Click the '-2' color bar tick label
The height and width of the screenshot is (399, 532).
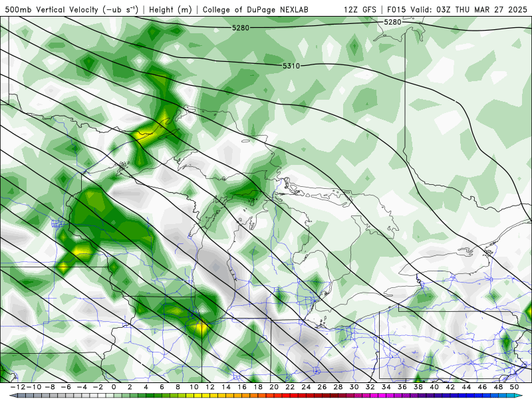pos(98,387)
